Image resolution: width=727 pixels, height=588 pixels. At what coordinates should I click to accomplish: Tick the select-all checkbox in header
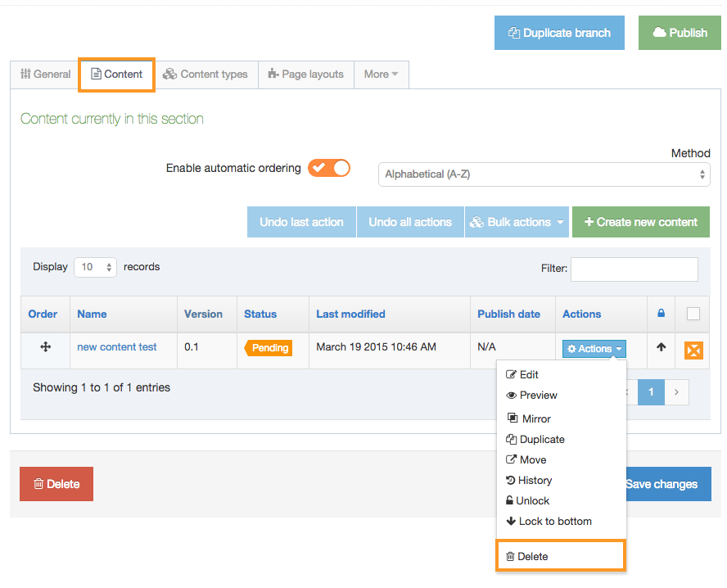tap(693, 314)
